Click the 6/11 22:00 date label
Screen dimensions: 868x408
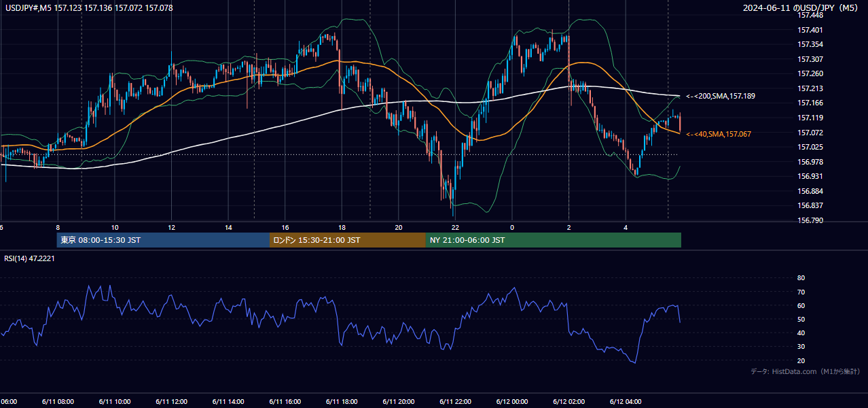pos(455,402)
